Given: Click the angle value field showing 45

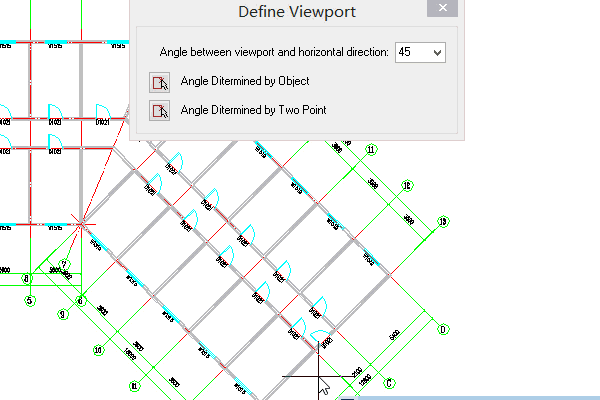Looking at the screenshot, I should click(x=420, y=52).
